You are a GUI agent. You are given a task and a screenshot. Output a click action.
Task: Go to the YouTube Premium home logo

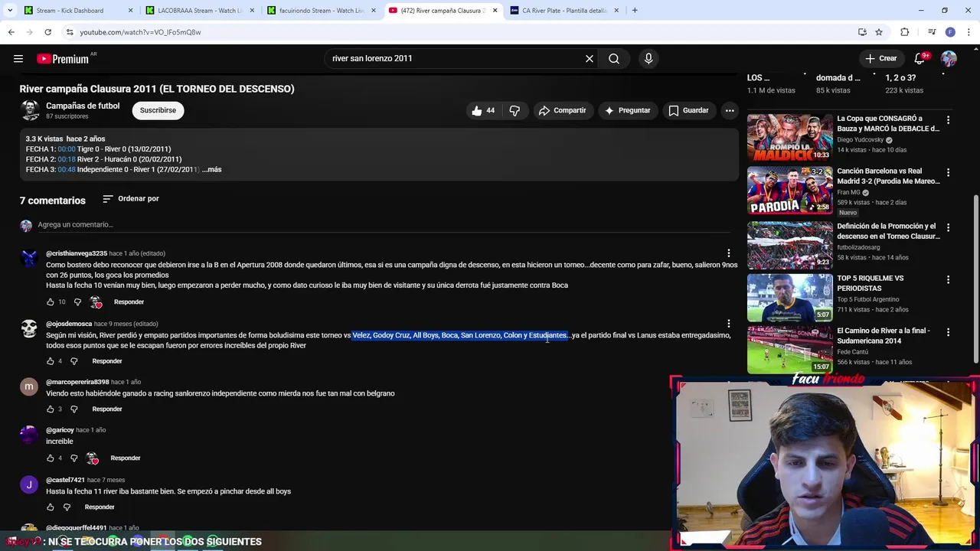[64, 59]
